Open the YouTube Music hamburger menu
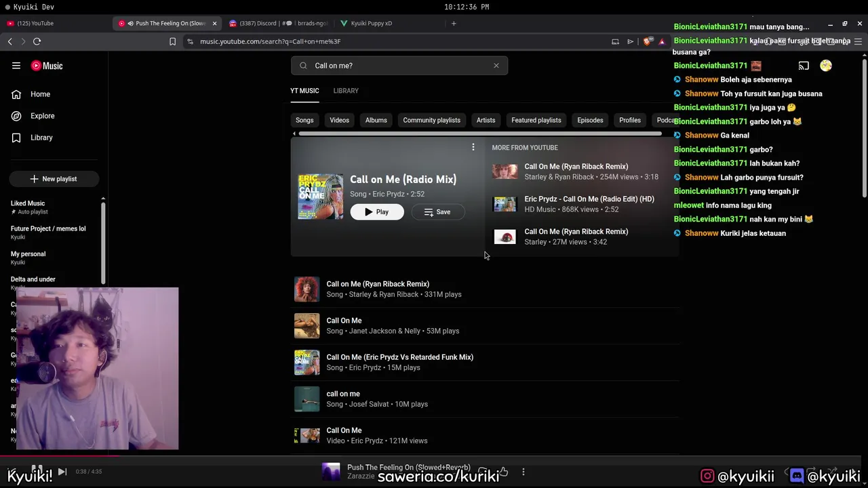Screen dimensions: 868x488 (x=16, y=66)
